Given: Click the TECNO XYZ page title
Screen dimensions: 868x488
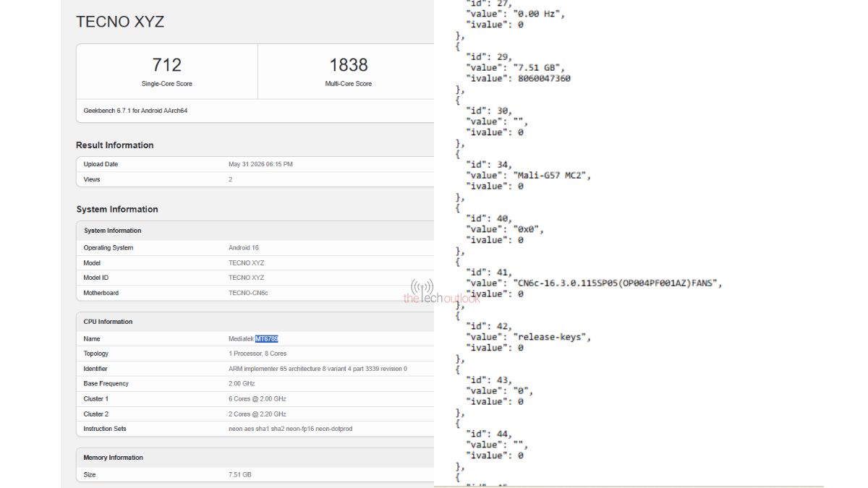Looking at the screenshot, I should point(120,22).
